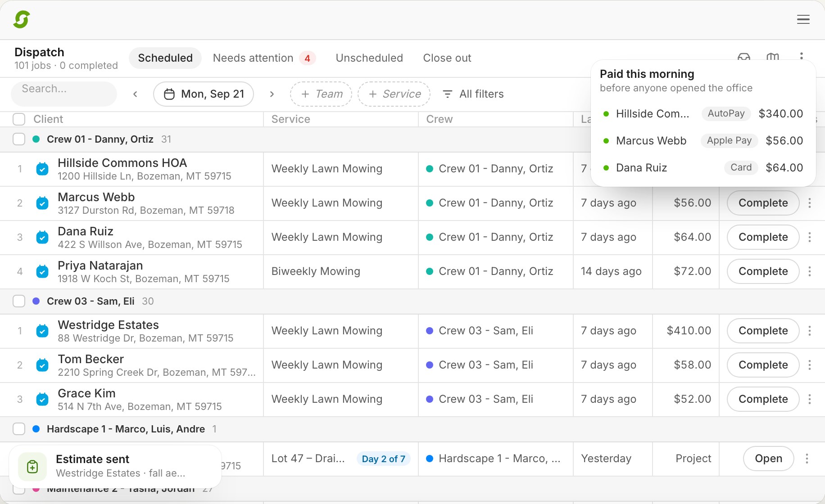Image resolution: width=825 pixels, height=504 pixels.
Task: Select the Crew 01 - Danny, Ortiz group checkbox
Action: point(19,139)
